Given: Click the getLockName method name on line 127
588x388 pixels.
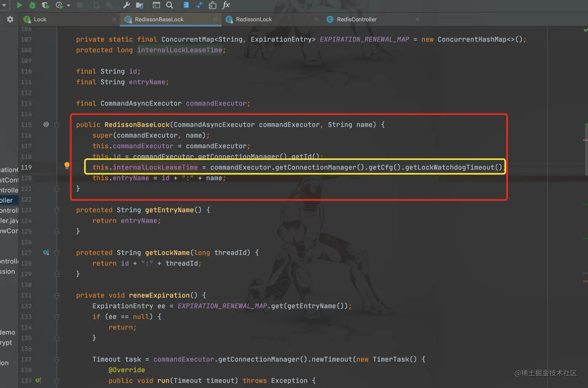Looking at the screenshot, I should (168, 253).
